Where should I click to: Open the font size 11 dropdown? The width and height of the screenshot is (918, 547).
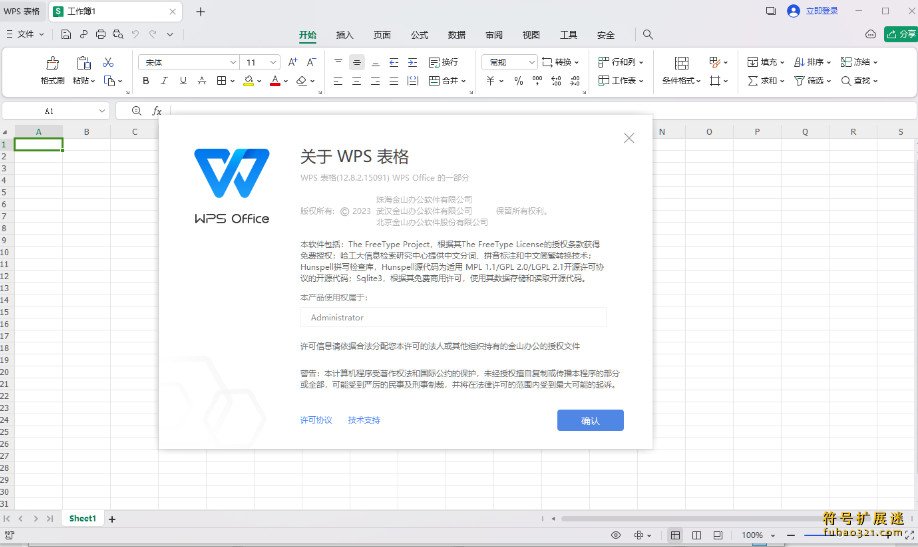273,62
